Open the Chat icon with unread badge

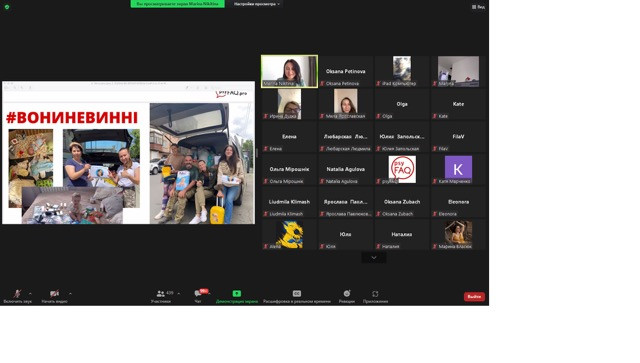coord(198,294)
